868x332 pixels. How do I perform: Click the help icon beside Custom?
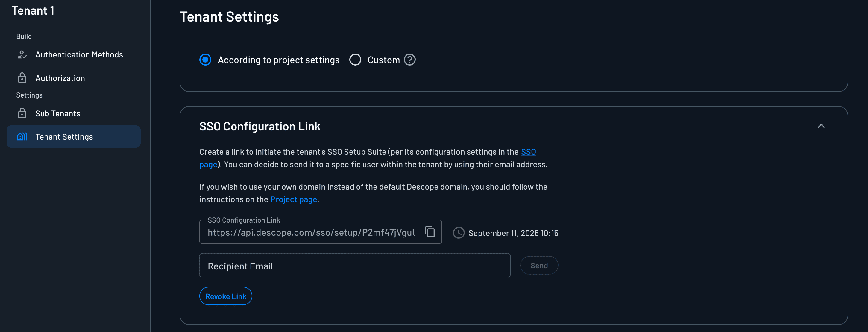point(410,60)
